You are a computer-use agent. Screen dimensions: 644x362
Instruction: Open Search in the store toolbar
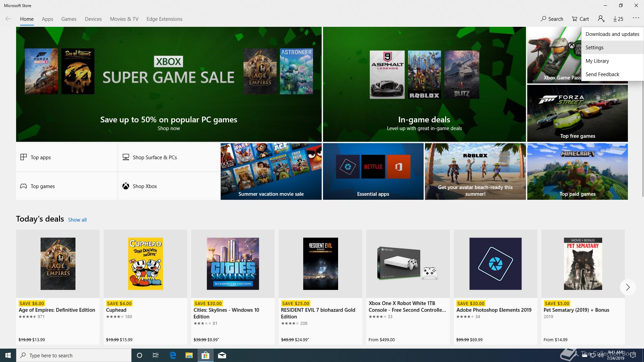552,19
